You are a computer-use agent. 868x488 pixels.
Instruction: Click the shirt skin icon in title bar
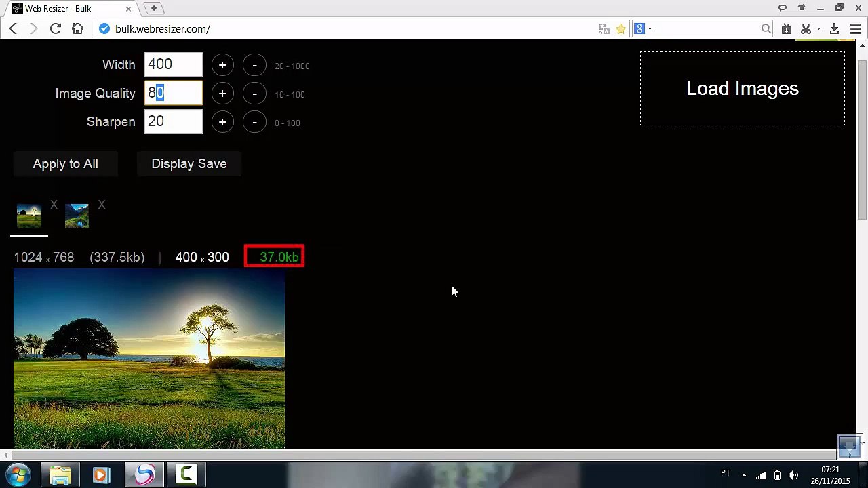point(802,8)
